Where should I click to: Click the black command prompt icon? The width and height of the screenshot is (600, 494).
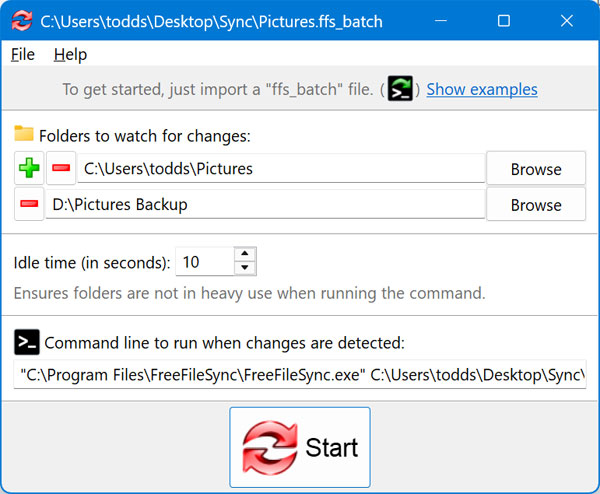pyautogui.click(x=27, y=342)
